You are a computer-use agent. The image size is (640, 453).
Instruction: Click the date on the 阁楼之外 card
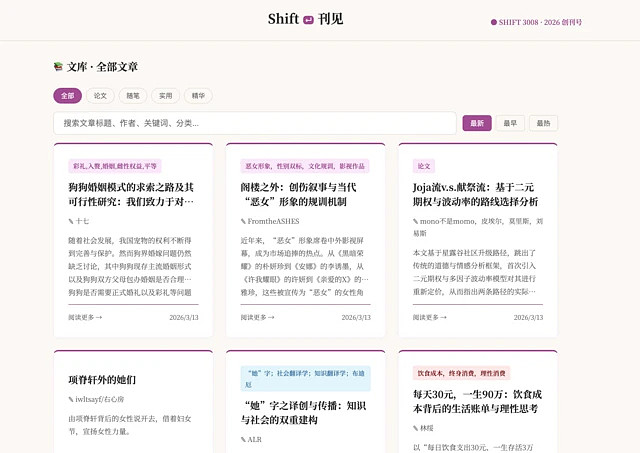coord(356,317)
